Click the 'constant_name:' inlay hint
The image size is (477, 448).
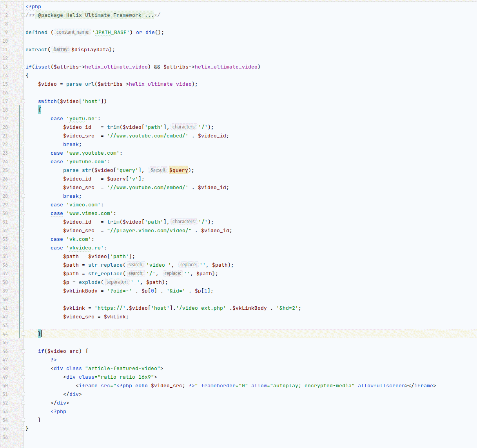pos(73,32)
